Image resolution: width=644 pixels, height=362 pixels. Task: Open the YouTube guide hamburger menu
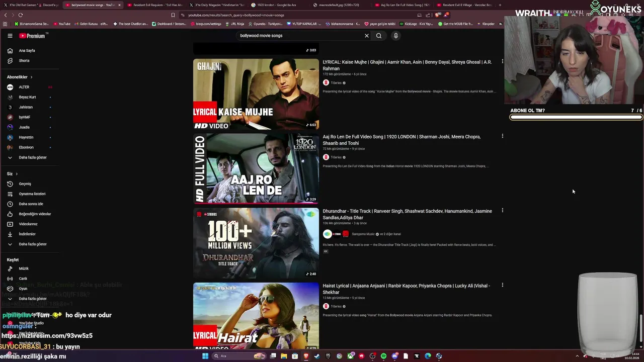10,36
